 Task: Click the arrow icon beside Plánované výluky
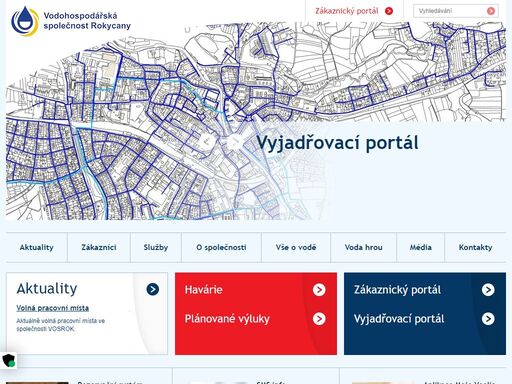pos(319,319)
